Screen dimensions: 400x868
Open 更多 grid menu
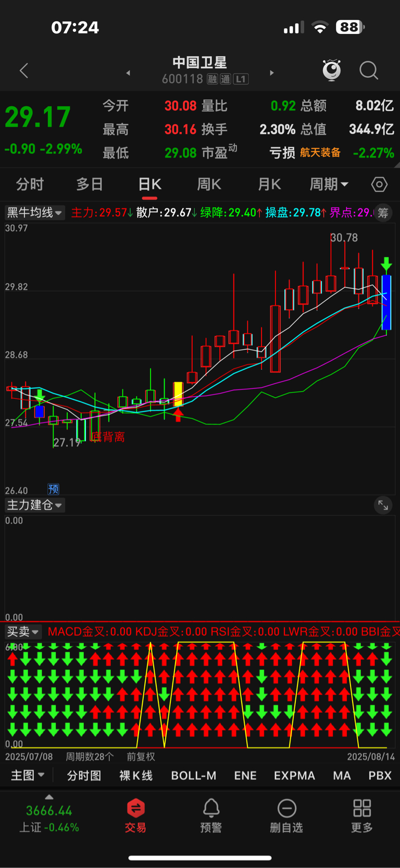[x=362, y=815]
